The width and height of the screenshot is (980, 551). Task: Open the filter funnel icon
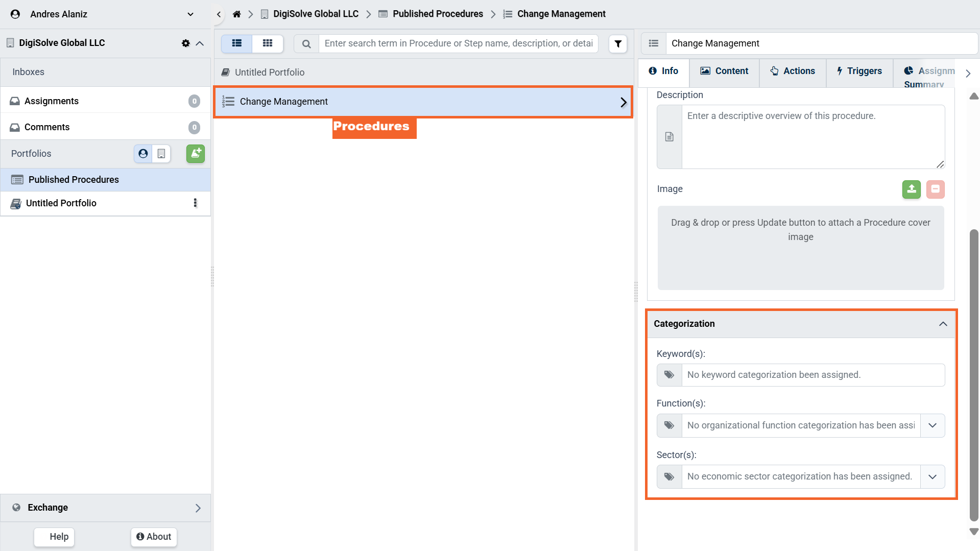618,44
